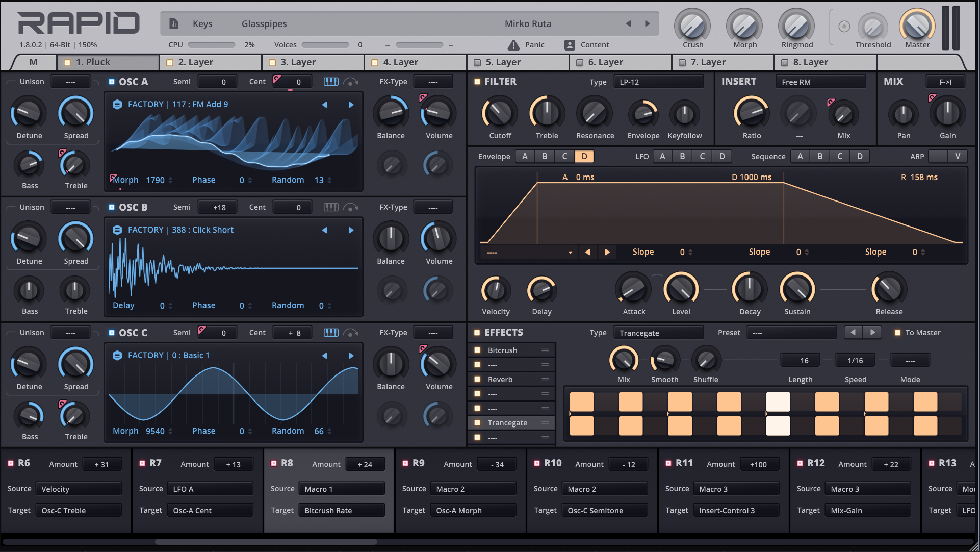Switch to the 2. Layer tab
This screenshot has height=552, width=980.
tap(211, 62)
